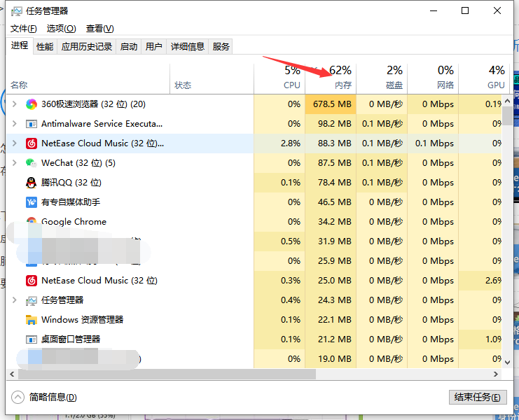Expand the 360极速浏览器 process group
519x420 pixels.
point(15,104)
